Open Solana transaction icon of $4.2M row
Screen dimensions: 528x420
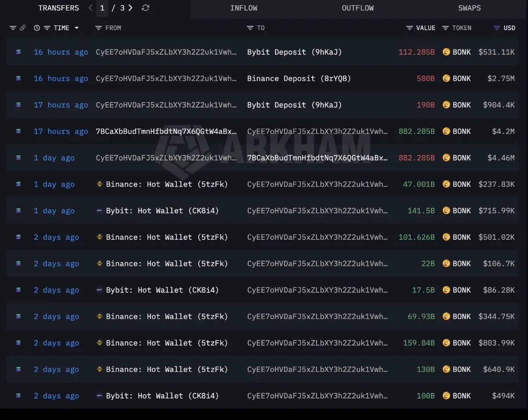pos(18,131)
